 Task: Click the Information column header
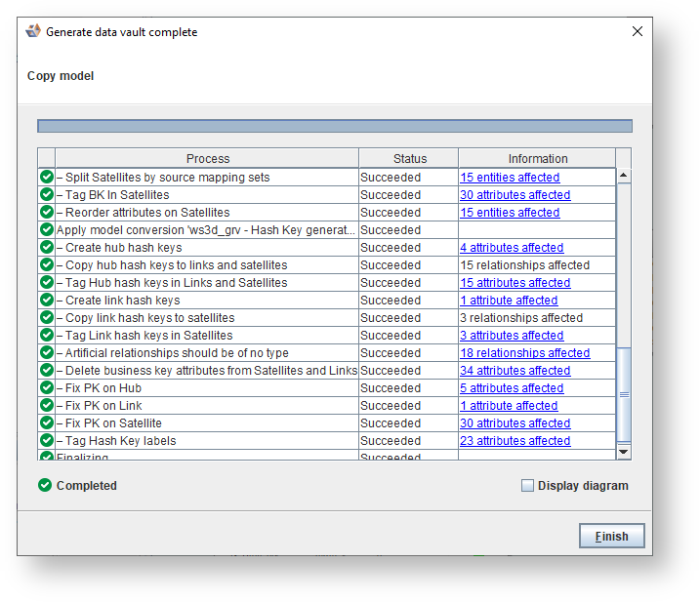537,158
